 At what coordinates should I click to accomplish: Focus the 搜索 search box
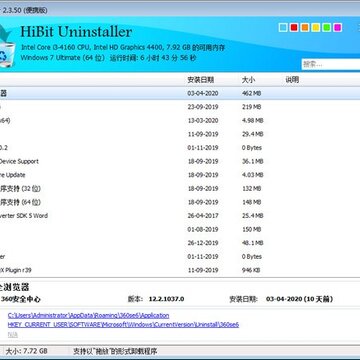point(331,64)
